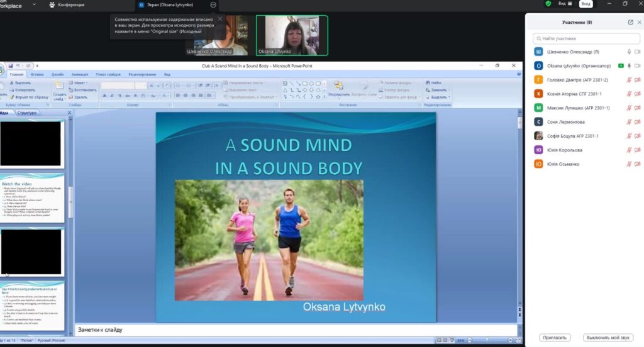Toggle microphone for Шевченко Олександр
Viewport: 644px width, 347px height.
pyautogui.click(x=628, y=52)
